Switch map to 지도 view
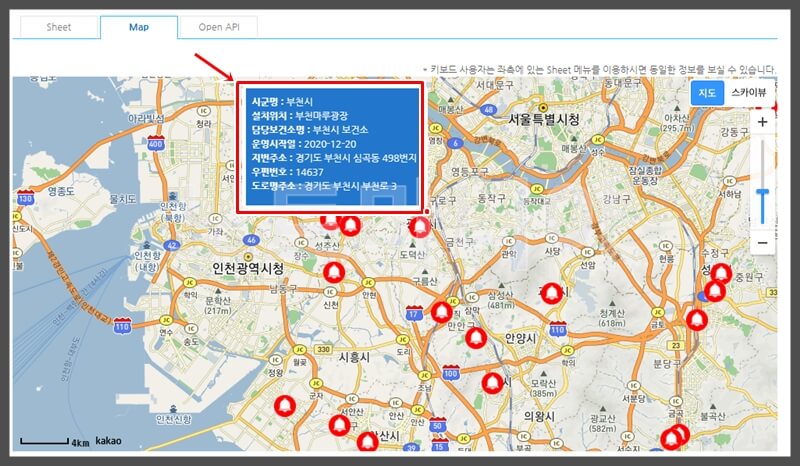 point(707,93)
